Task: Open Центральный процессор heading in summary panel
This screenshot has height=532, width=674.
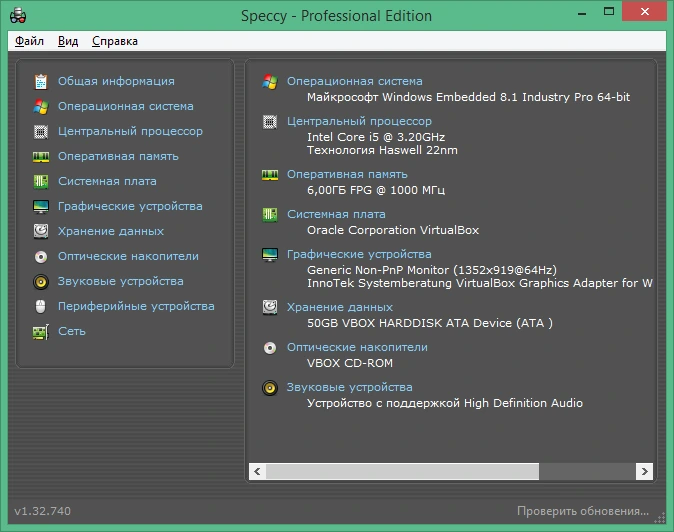Action: pos(359,121)
